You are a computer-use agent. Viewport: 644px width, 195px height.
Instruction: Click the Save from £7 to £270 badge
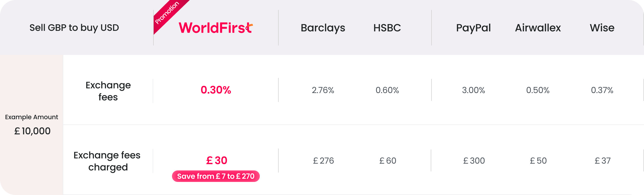216,176
